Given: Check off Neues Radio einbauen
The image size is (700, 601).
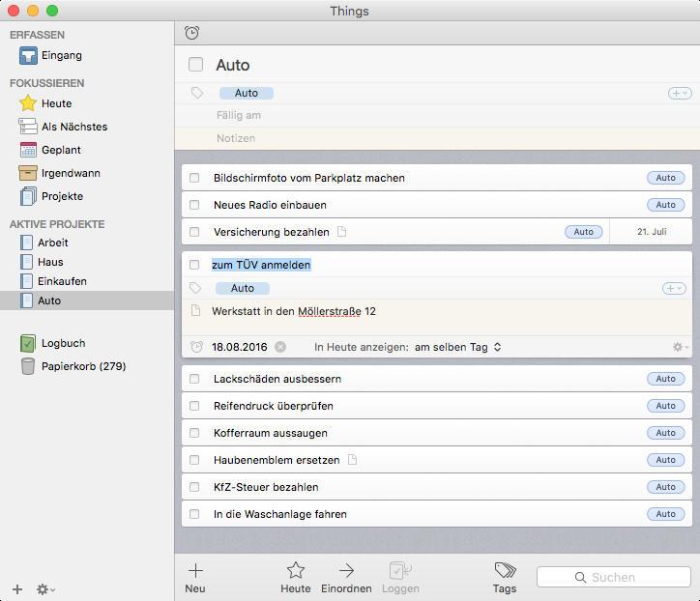Looking at the screenshot, I should 194,205.
